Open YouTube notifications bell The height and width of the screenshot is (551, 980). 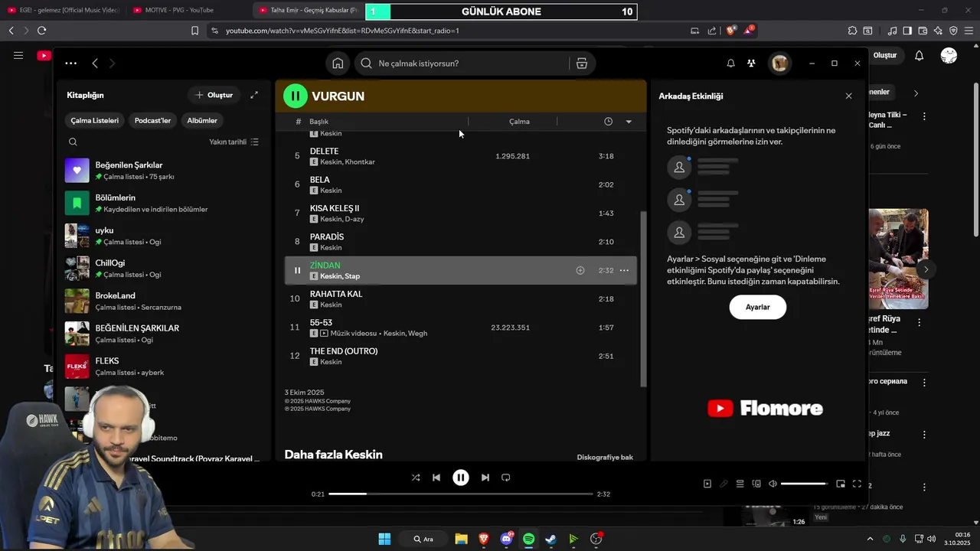click(x=919, y=55)
